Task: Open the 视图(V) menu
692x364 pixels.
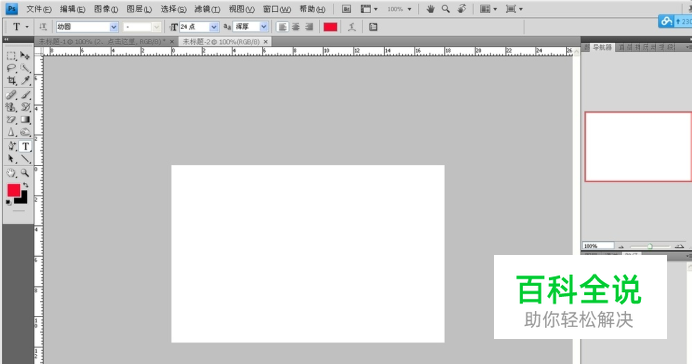Action: point(241,9)
